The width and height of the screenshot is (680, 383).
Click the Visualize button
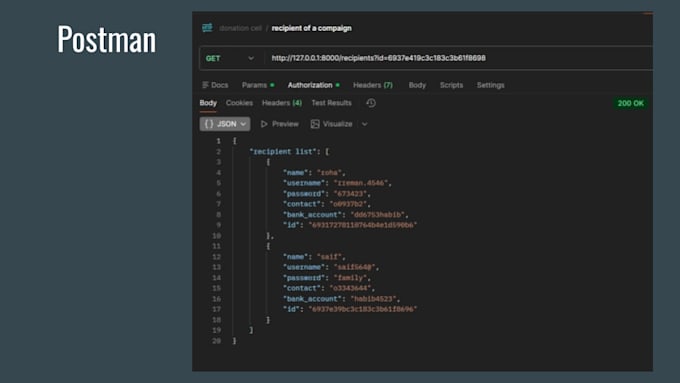click(x=332, y=124)
